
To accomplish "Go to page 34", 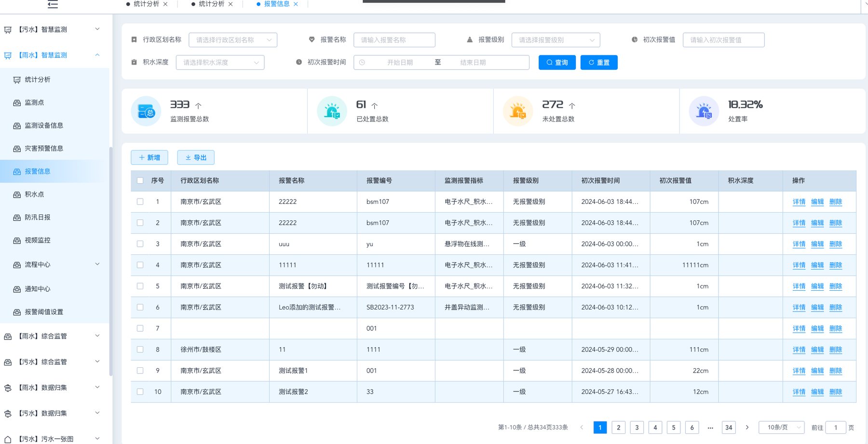I will [x=729, y=427].
